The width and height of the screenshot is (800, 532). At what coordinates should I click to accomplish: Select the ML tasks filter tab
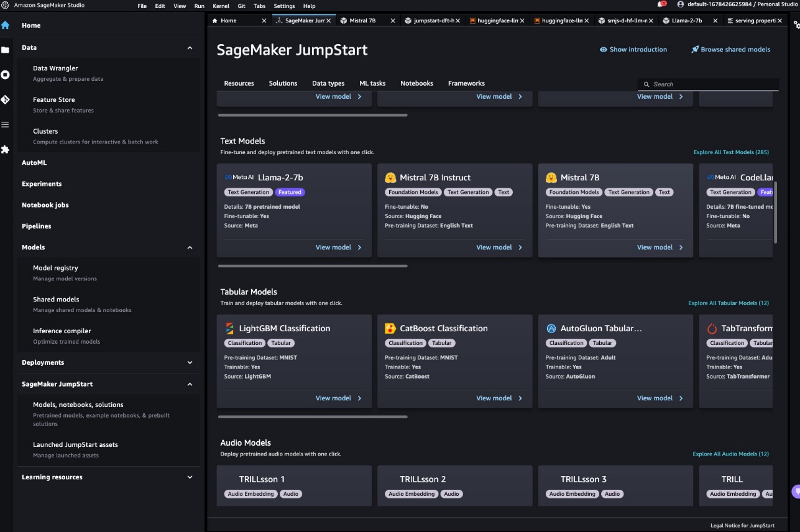pyautogui.click(x=372, y=83)
